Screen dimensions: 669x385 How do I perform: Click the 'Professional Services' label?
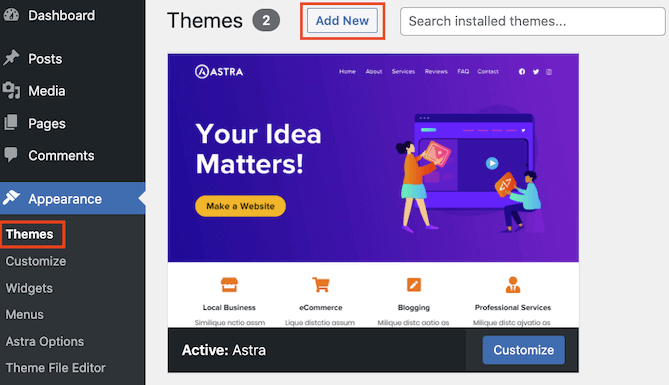[513, 308]
